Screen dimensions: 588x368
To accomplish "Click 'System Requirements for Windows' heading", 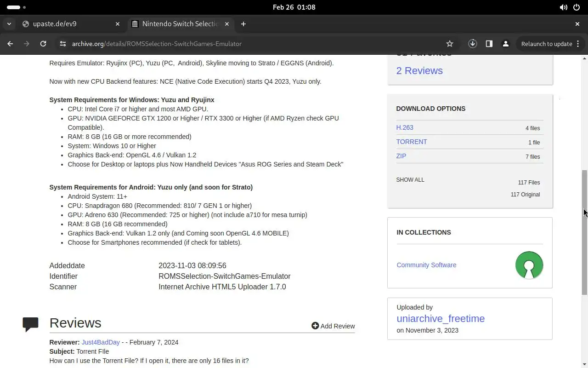I will (x=132, y=100).
